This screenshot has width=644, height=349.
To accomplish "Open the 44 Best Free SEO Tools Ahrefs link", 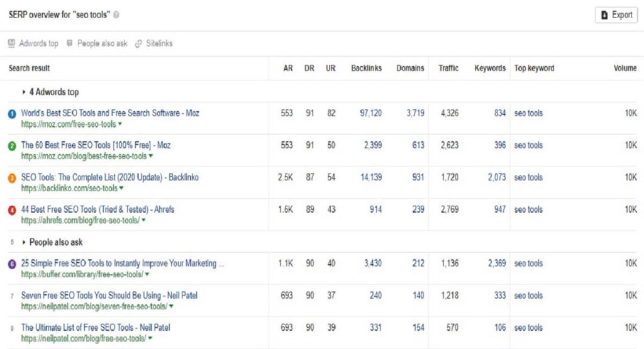I will tap(97, 209).
